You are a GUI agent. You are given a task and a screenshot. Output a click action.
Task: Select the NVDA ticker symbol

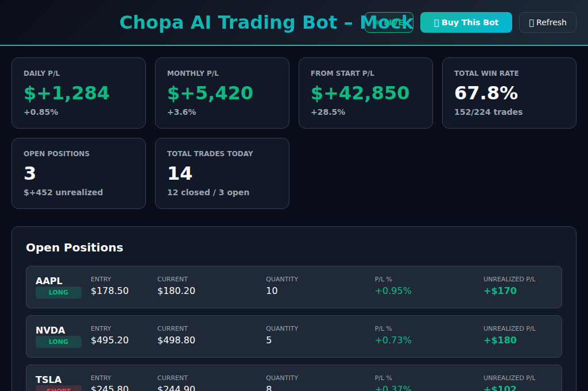[51, 330]
